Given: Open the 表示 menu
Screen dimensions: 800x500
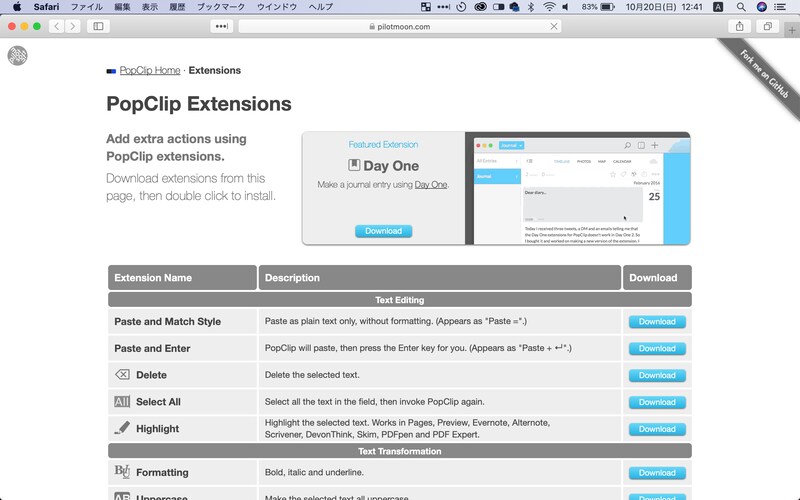Looking at the screenshot, I should pyautogui.click(x=149, y=7).
